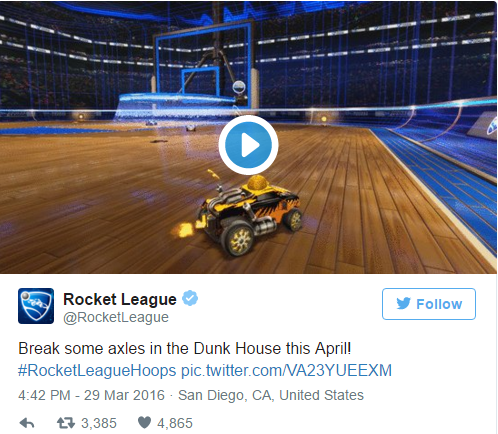Play the Rocket League Hoops video
This screenshot has height=434, width=498.
click(x=248, y=145)
